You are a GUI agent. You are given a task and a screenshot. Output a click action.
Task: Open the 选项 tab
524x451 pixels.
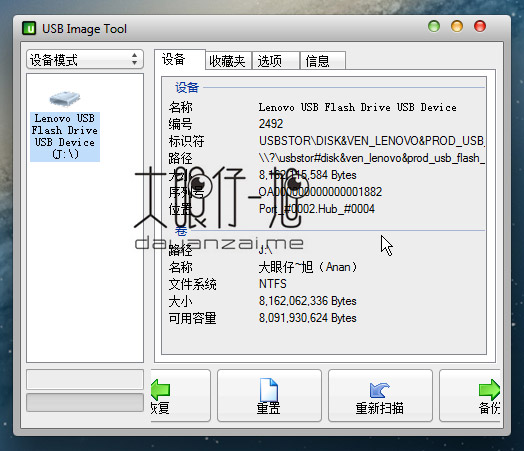point(275,61)
